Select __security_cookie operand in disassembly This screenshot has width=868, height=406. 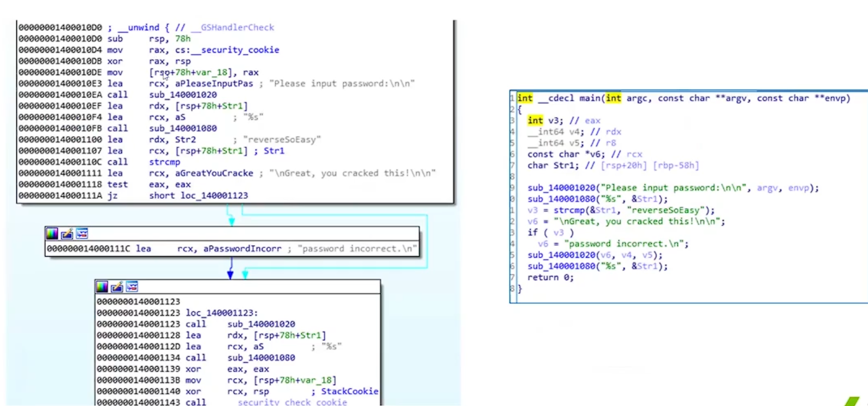[240, 50]
